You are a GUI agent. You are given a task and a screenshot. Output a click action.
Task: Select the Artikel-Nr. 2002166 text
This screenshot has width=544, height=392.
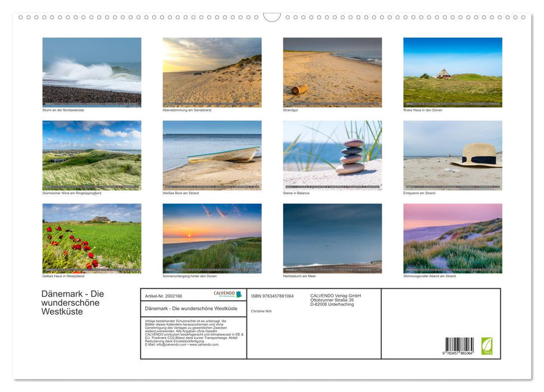click(x=164, y=295)
